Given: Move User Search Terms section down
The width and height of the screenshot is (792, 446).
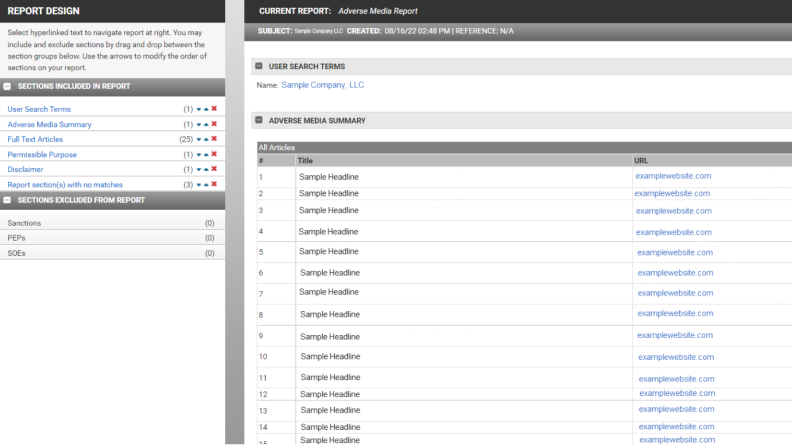Looking at the screenshot, I should pos(198,109).
